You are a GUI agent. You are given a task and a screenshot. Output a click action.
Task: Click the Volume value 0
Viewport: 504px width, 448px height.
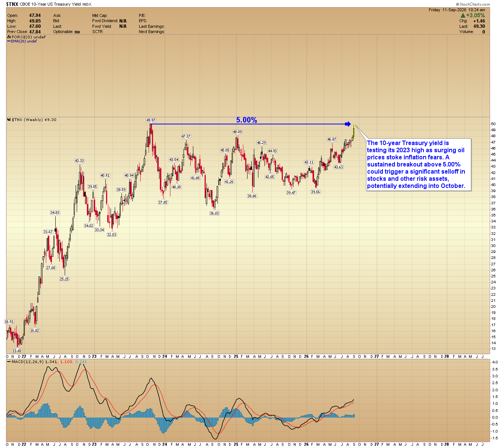click(x=484, y=32)
